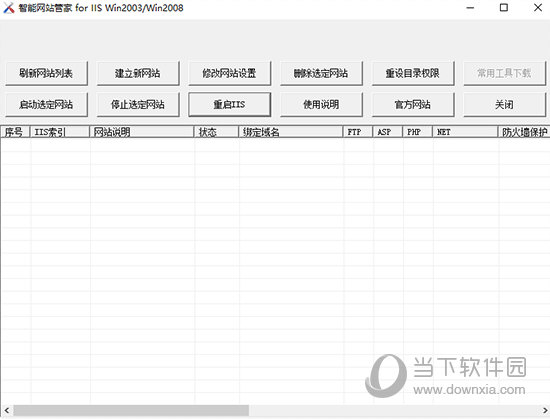Sort by 序号 column header
This screenshot has width=550, height=419.
15,132
